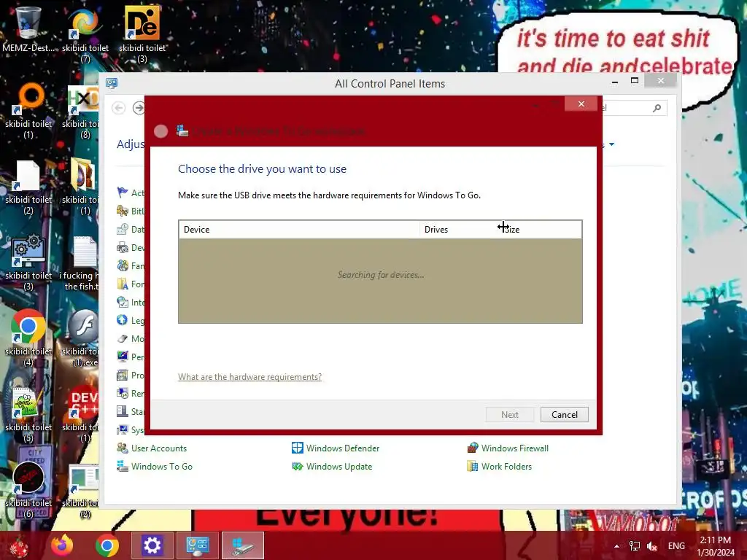The height and width of the screenshot is (560, 747).
Task: Click the Control Panel title bar icon
Action: point(112,83)
